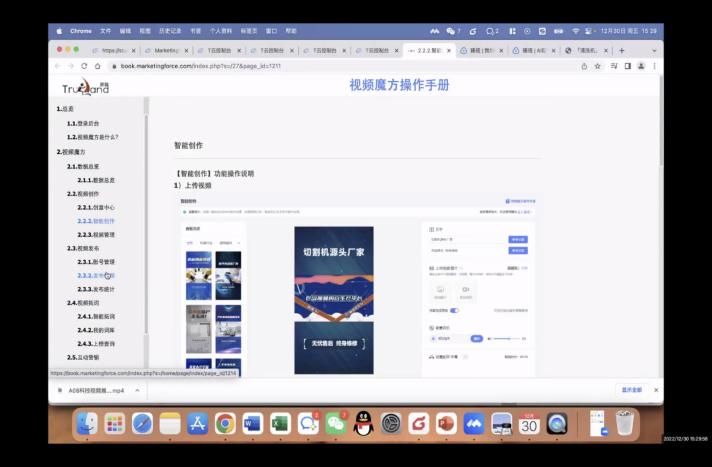The width and height of the screenshot is (712, 467).
Task: Launch Safari from the dock
Action: [x=143, y=424]
